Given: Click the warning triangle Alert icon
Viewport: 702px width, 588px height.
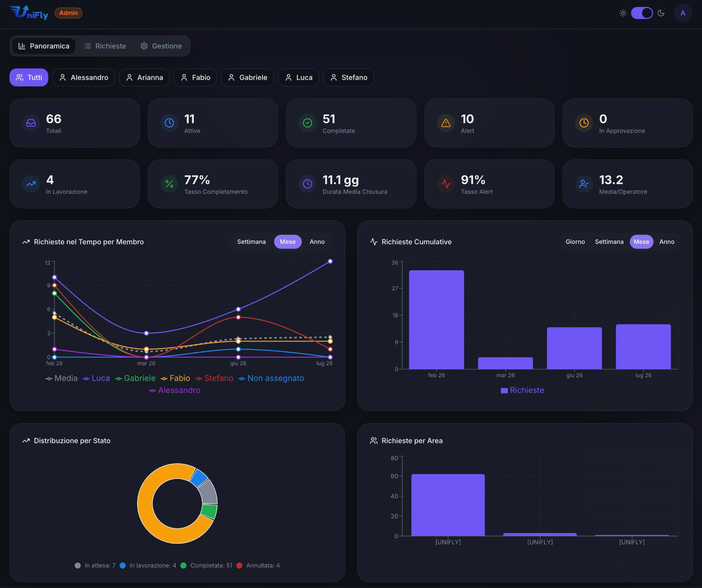Looking at the screenshot, I should pyautogui.click(x=446, y=123).
